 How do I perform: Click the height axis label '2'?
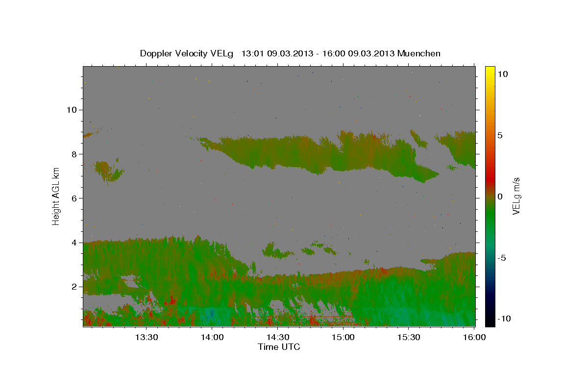(73, 287)
